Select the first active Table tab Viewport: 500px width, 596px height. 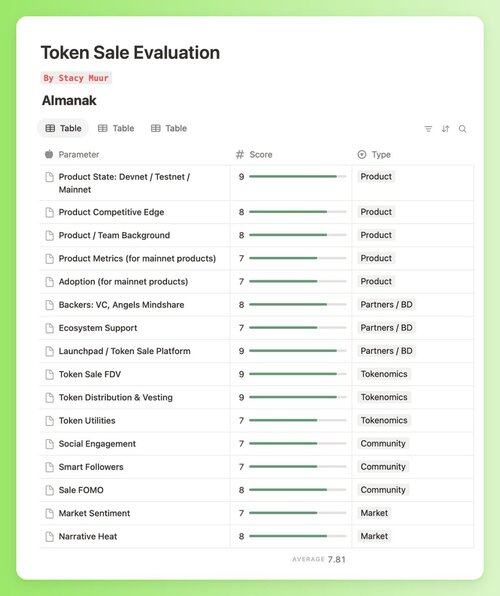pyautogui.click(x=63, y=128)
